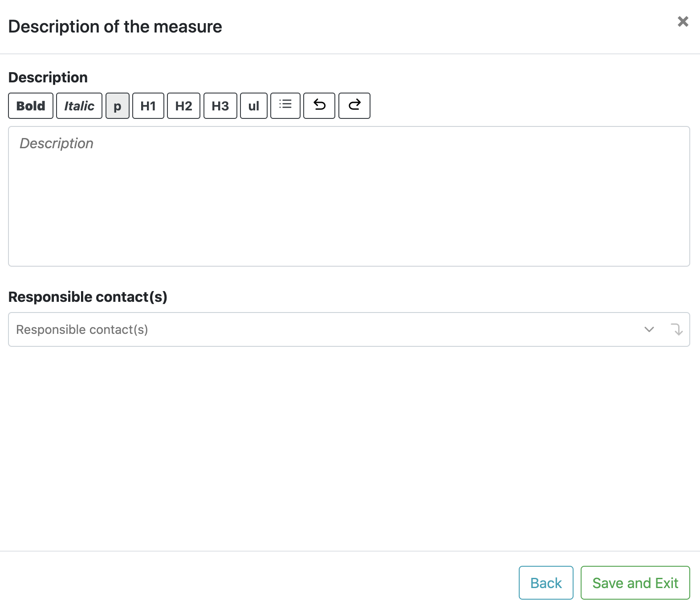700x609 pixels.
Task: Expand the Responsible contact(s) chevron
Action: [649, 329]
